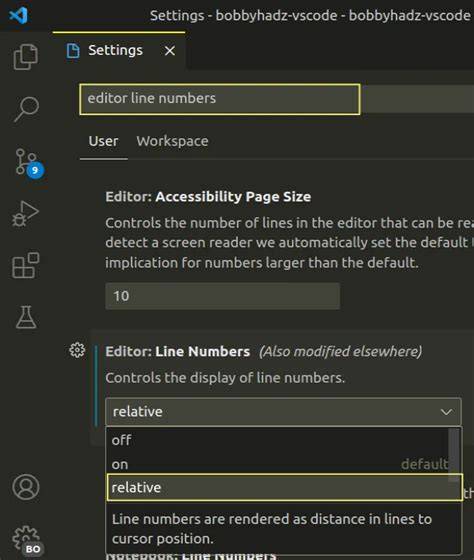Image resolution: width=474 pixels, height=560 pixels.
Task: Open Source Control with 9 pending changes
Action: tap(28, 163)
